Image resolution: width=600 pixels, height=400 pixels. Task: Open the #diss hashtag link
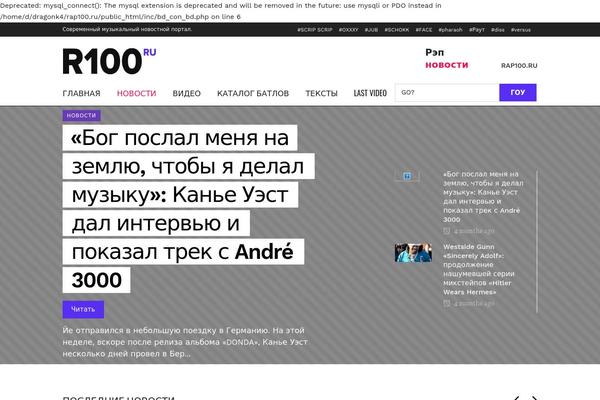[497, 30]
